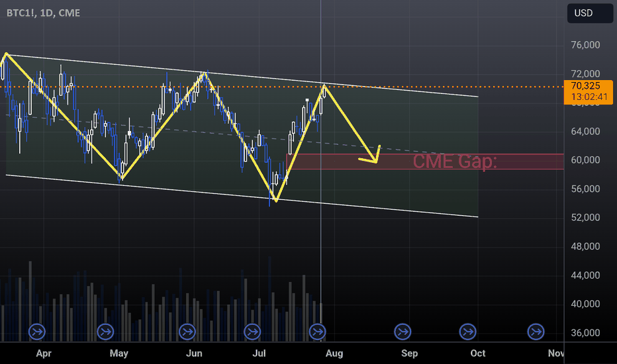Click the orange 70,325 current price tag

[x=589, y=92]
